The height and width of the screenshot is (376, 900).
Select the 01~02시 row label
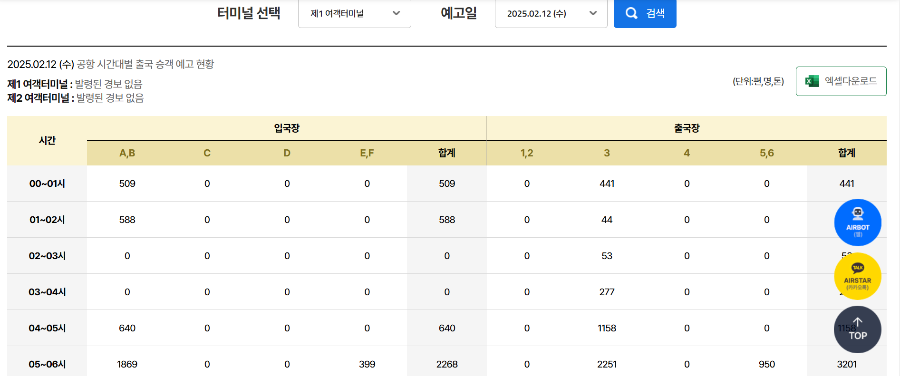tap(47, 220)
